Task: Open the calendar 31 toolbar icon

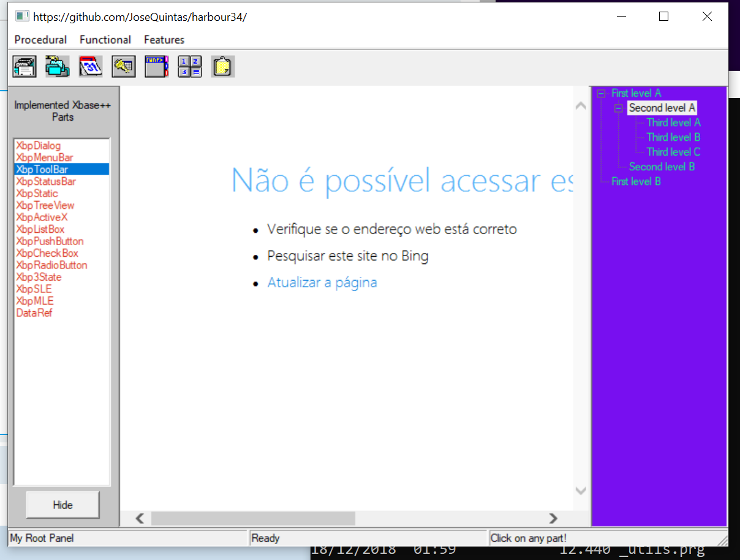Action: point(91,66)
